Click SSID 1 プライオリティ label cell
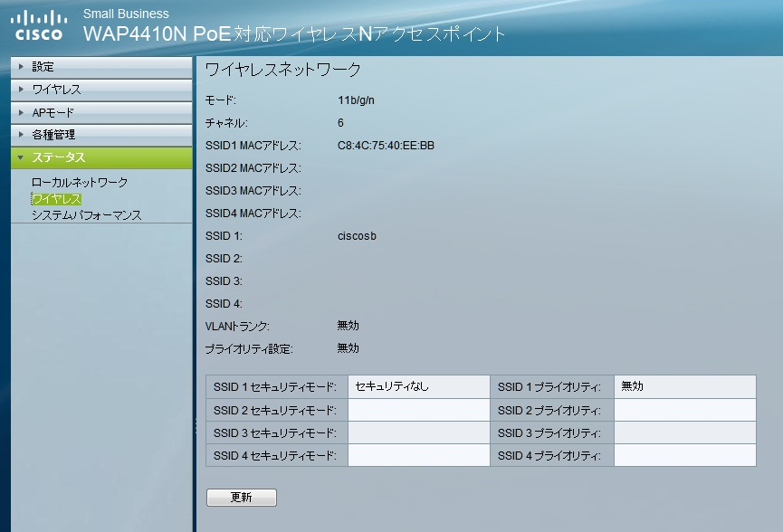This screenshot has width=783, height=532. [552, 386]
